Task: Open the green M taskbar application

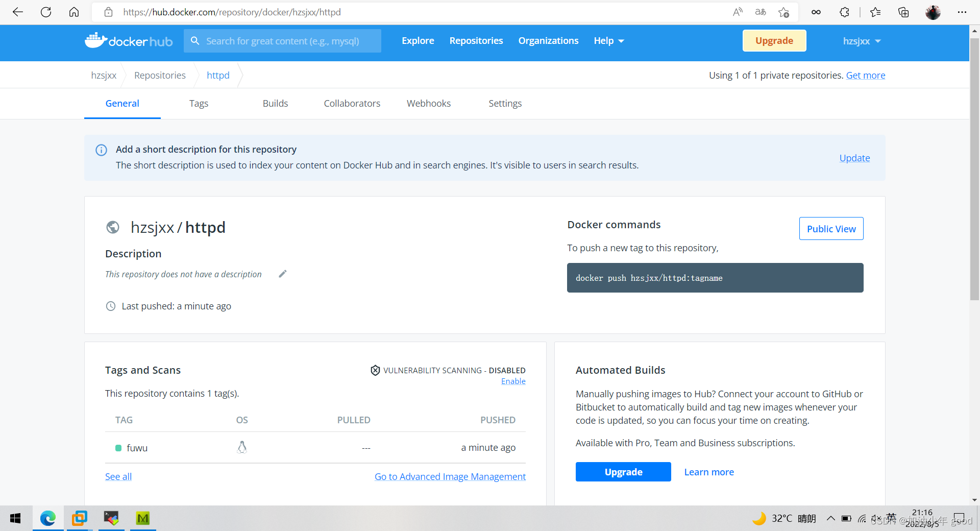Action: click(x=143, y=518)
